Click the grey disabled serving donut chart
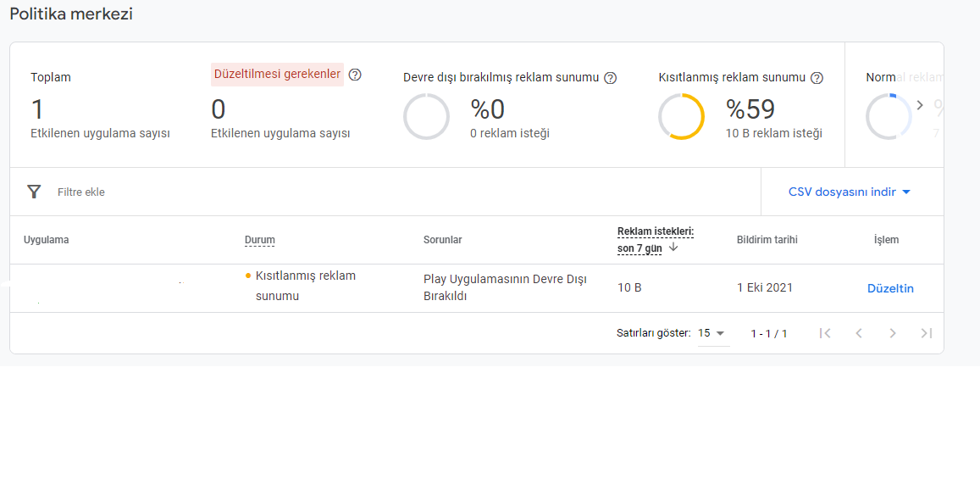The image size is (980, 490). click(426, 116)
